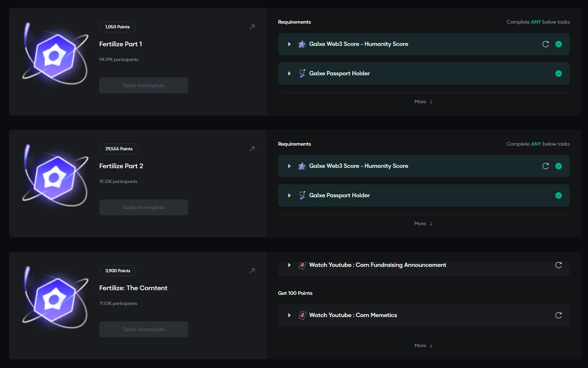Click green checkmark on Part 2 Passport Holder

pyautogui.click(x=558, y=195)
